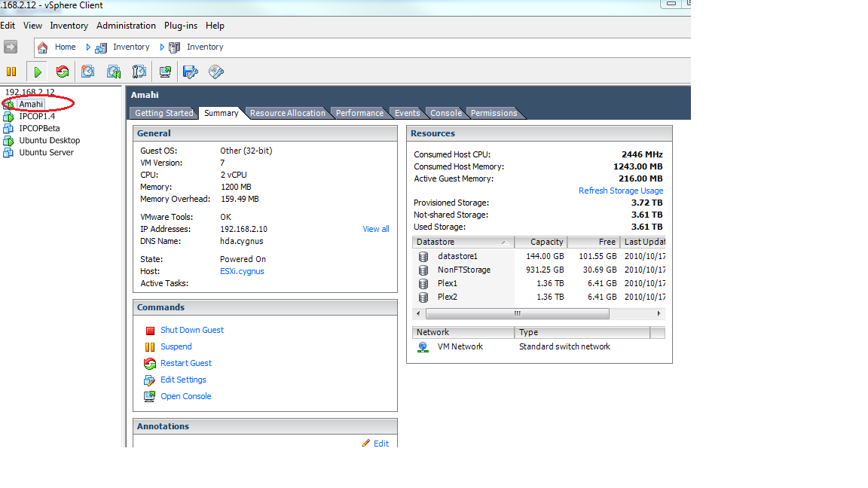Click the second Inventory breadcrumb icon
This screenshot has height=488, width=868.
point(174,47)
